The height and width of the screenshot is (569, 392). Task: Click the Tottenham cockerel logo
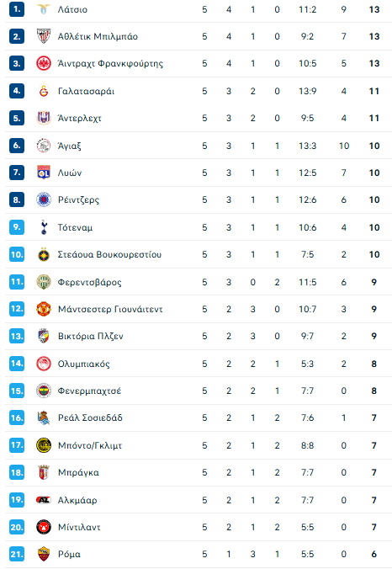click(x=44, y=227)
